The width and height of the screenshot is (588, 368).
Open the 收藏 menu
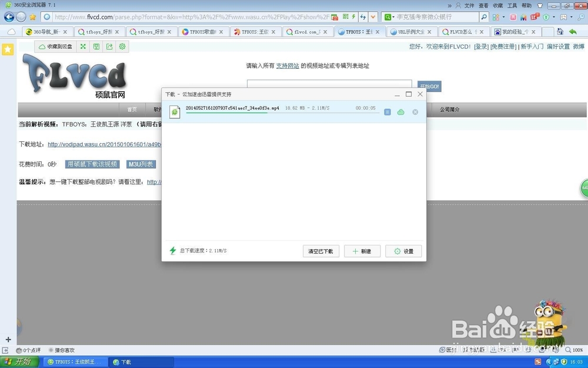tap(497, 5)
